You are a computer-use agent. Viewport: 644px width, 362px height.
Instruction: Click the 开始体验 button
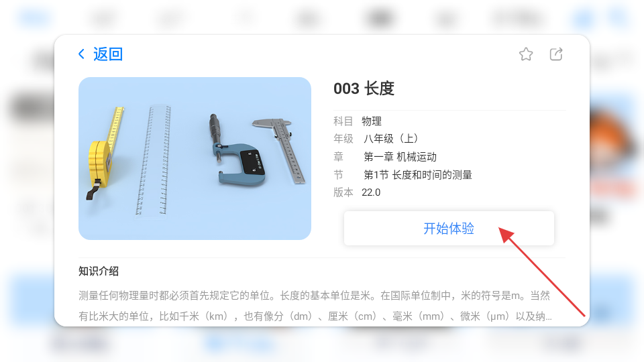coord(449,228)
